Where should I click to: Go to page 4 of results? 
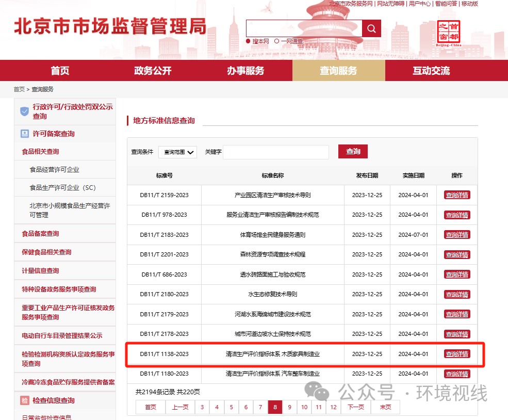[x=217, y=407]
